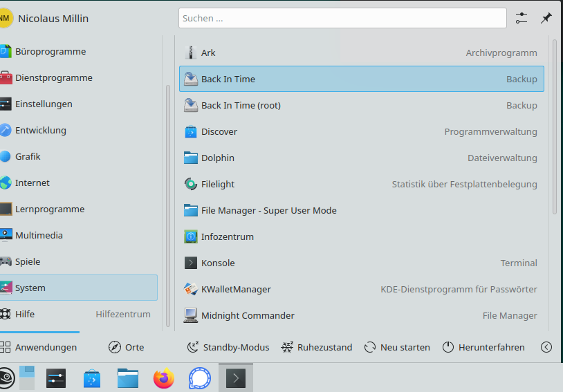This screenshot has width=563, height=392.
Task: Select Grafik category
Action: [79, 156]
